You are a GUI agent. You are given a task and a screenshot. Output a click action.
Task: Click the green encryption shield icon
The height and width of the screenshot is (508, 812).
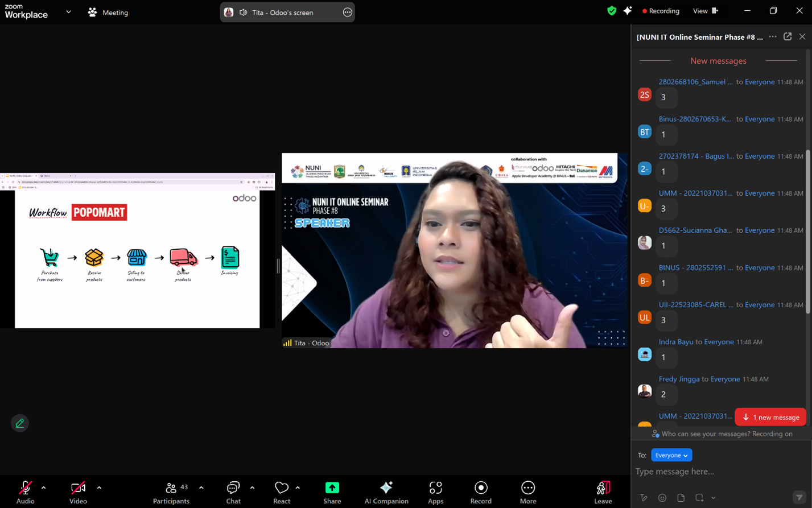tap(612, 11)
